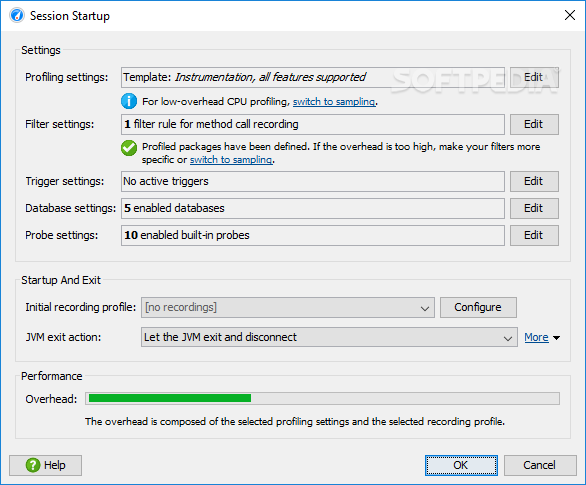Edit the filter settings

(534, 124)
